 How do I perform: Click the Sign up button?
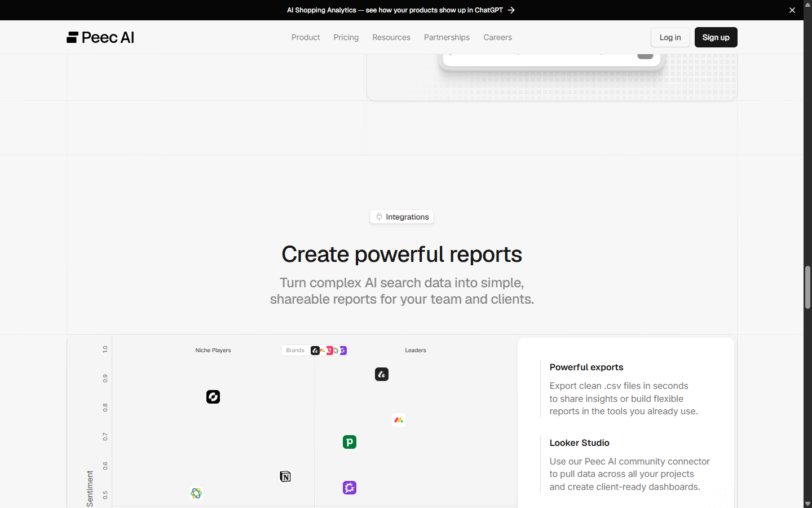coord(716,37)
